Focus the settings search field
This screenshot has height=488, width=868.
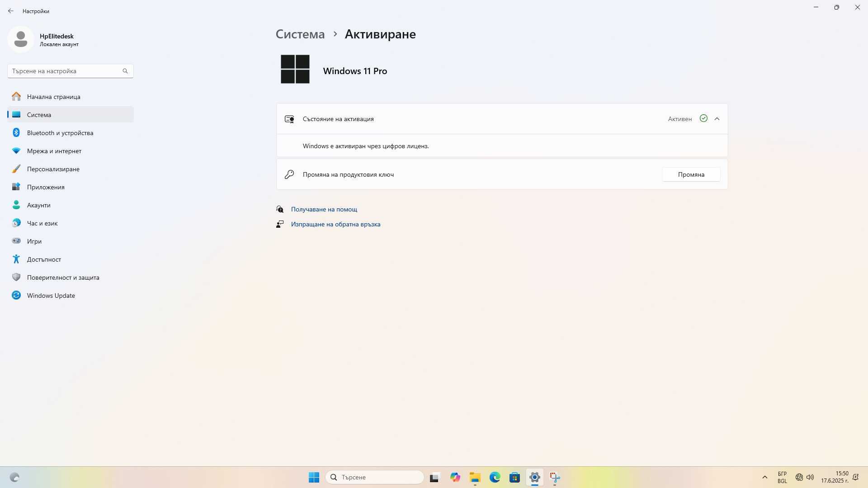click(70, 71)
